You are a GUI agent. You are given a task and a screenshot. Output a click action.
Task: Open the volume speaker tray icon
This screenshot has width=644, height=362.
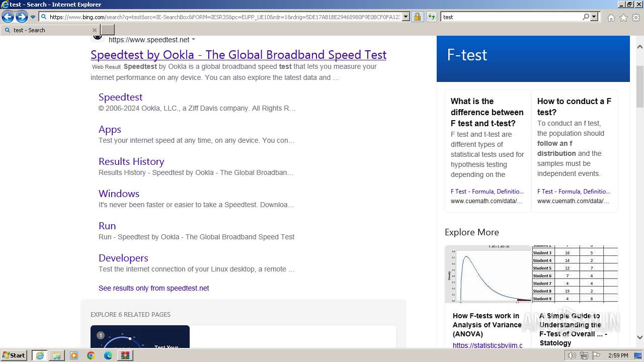pos(572,355)
